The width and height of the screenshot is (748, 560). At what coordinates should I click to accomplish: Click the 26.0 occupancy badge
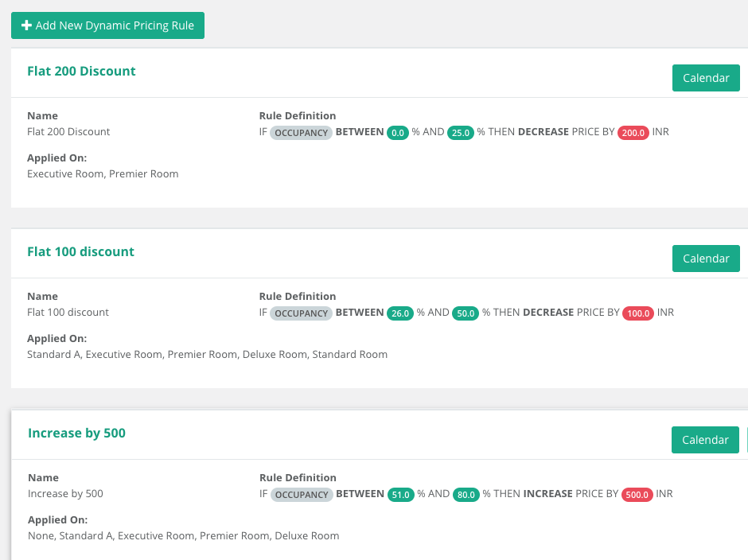(400, 313)
